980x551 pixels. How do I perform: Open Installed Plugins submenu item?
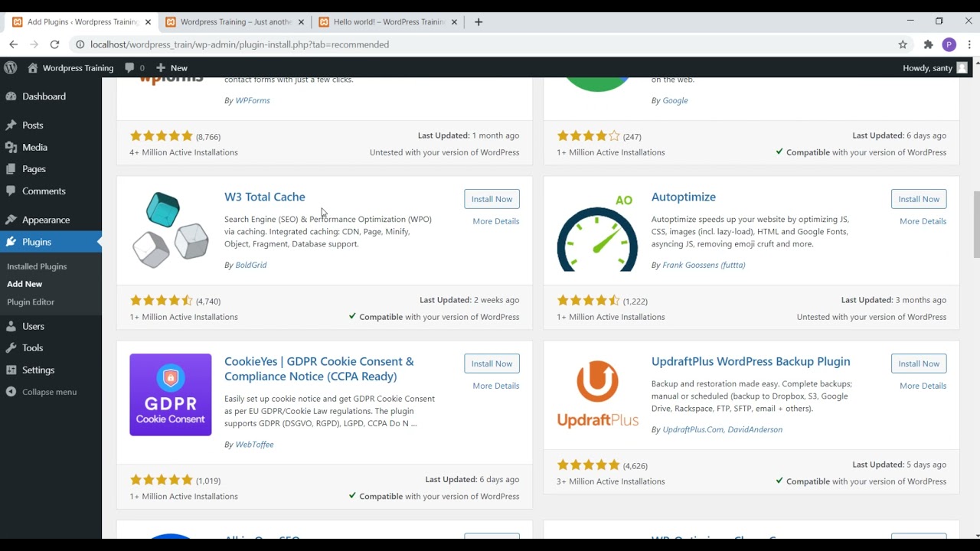(37, 266)
